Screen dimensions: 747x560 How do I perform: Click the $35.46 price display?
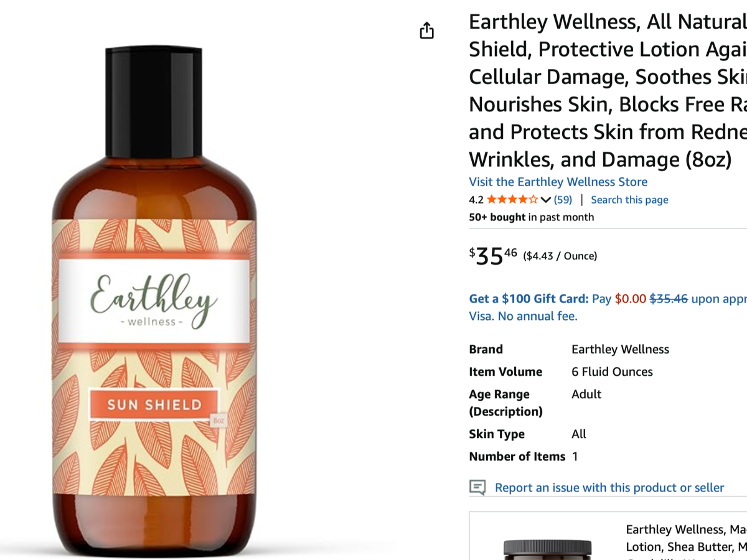coord(493,256)
